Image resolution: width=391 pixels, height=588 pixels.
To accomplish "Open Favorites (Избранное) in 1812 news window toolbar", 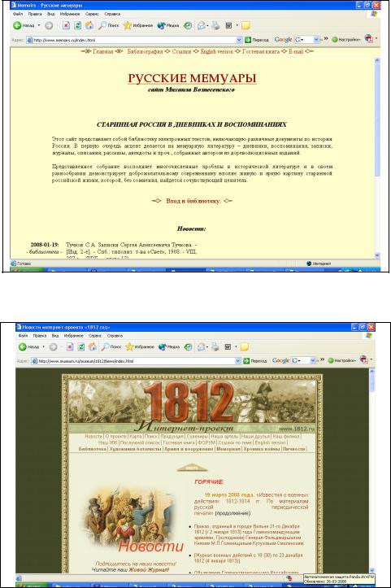I will coord(140,347).
